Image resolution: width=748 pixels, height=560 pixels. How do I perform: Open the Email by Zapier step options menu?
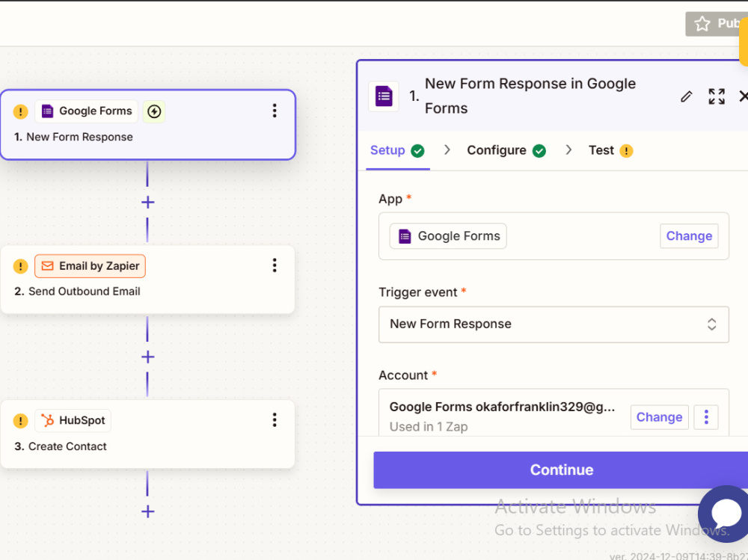[275, 265]
